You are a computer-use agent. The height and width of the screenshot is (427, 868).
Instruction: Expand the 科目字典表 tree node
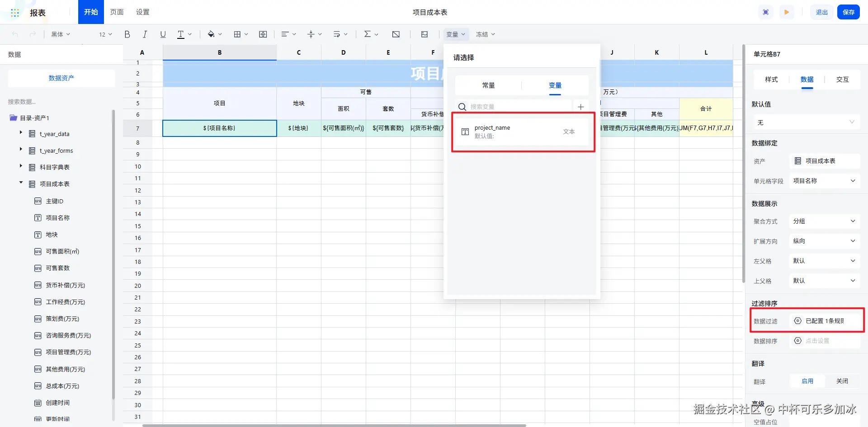point(21,166)
